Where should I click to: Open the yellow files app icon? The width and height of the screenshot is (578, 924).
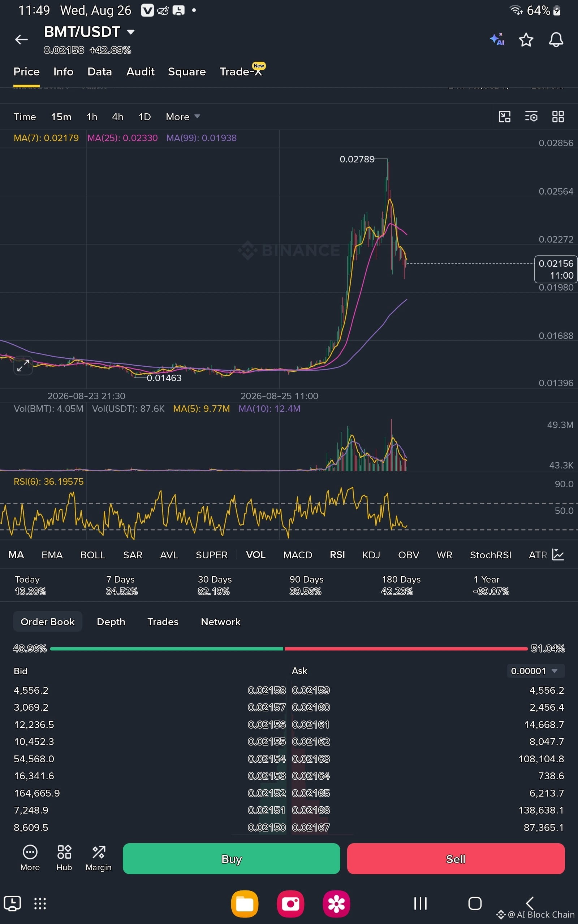point(245,904)
